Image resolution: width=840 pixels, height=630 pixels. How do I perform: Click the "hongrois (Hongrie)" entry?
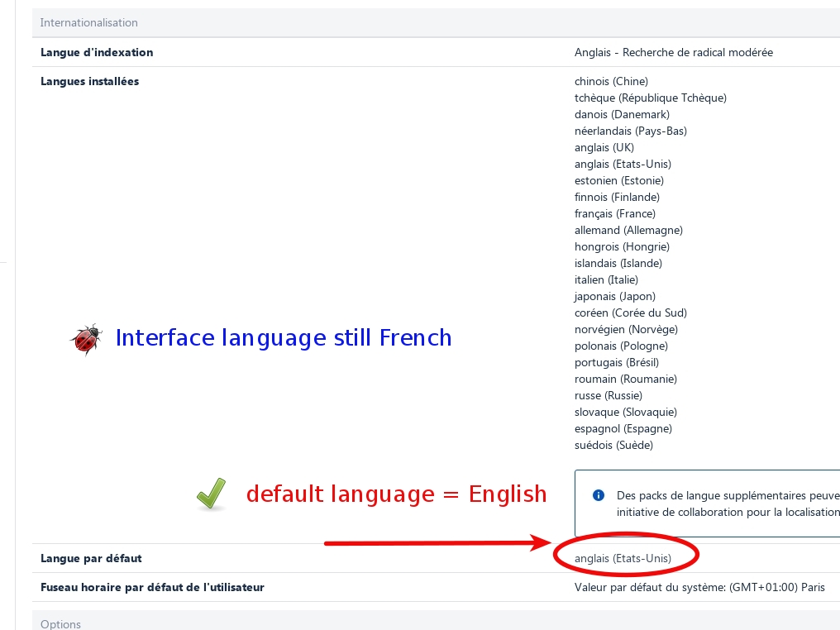(x=622, y=247)
